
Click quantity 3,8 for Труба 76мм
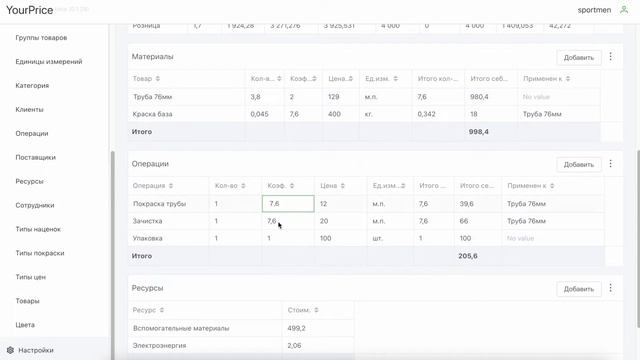pos(256,97)
